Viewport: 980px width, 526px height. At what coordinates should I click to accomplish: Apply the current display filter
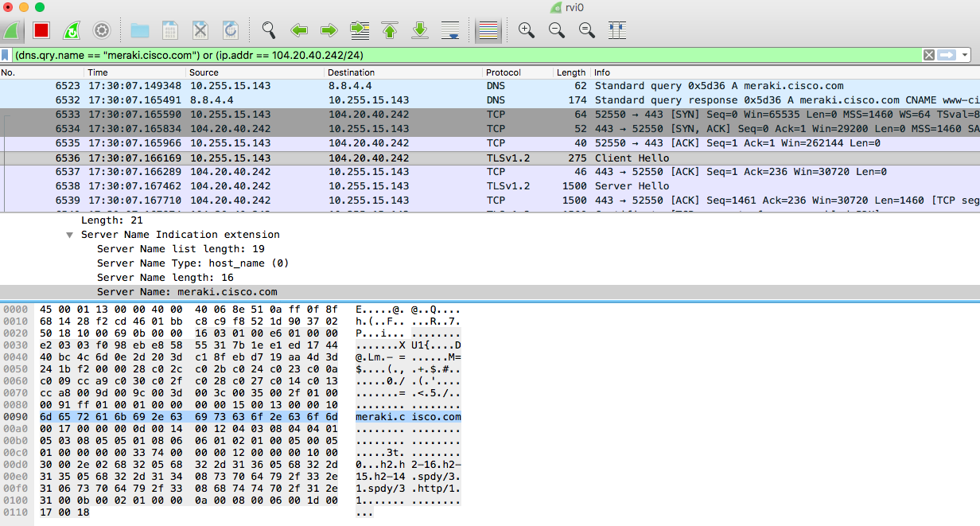tap(947, 55)
